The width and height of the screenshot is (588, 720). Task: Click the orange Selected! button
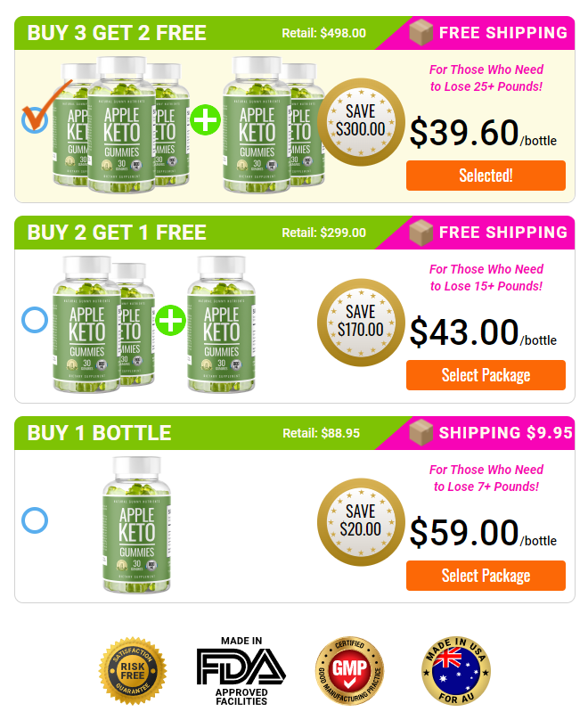coord(486,176)
